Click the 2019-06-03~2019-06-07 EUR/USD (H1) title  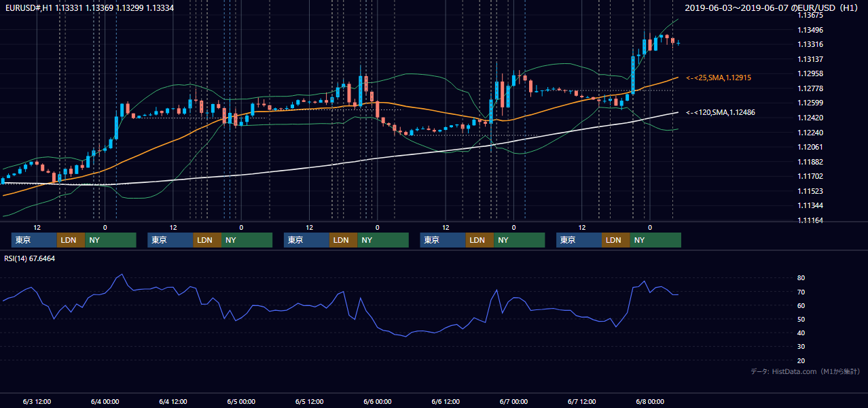(x=772, y=7)
